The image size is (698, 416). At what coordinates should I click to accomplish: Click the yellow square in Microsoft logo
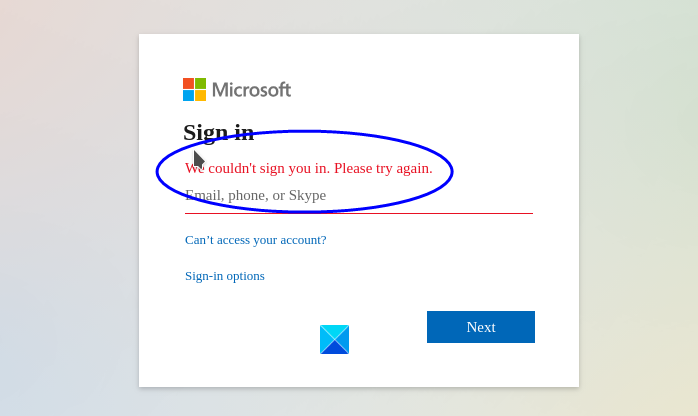200,95
